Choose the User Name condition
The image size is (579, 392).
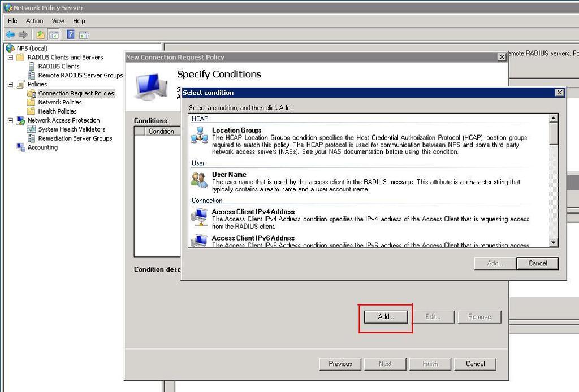coord(360,181)
